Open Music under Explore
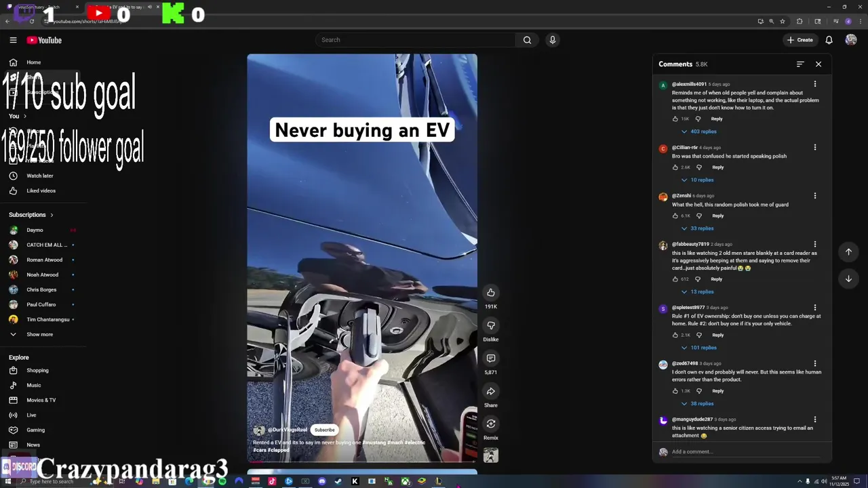 pyautogui.click(x=34, y=385)
